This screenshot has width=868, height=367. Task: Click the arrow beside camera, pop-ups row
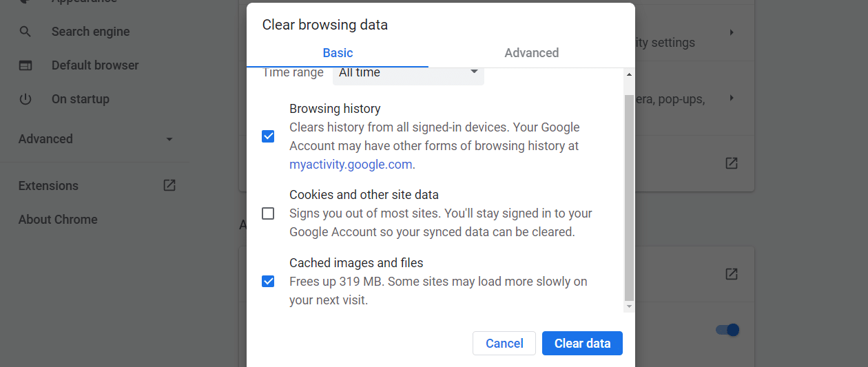732,98
